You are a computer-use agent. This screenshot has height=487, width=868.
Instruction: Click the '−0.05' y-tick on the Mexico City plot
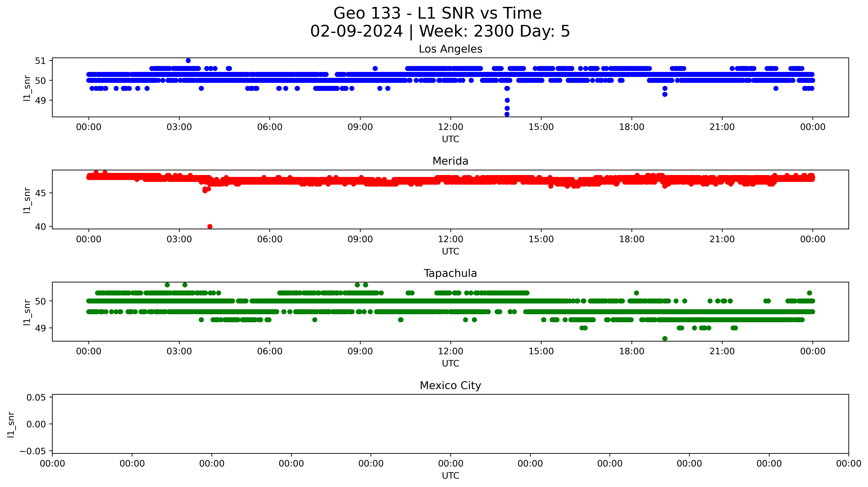tap(33, 451)
